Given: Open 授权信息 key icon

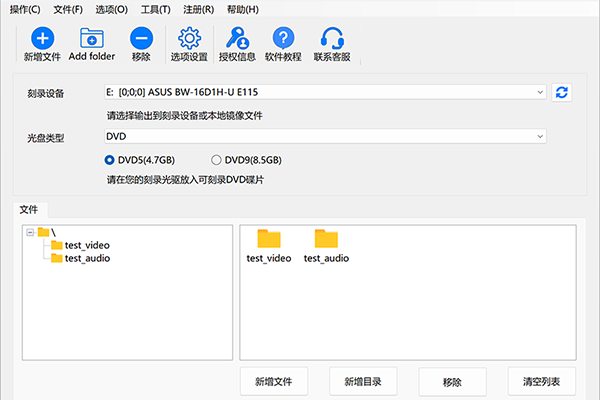Looking at the screenshot, I should pyautogui.click(x=238, y=39).
